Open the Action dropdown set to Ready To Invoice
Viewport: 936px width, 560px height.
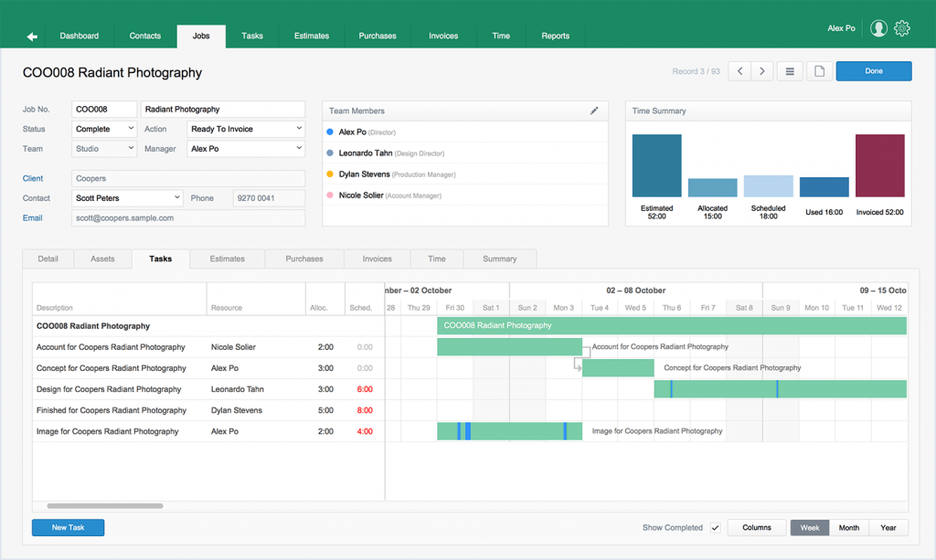pos(247,128)
